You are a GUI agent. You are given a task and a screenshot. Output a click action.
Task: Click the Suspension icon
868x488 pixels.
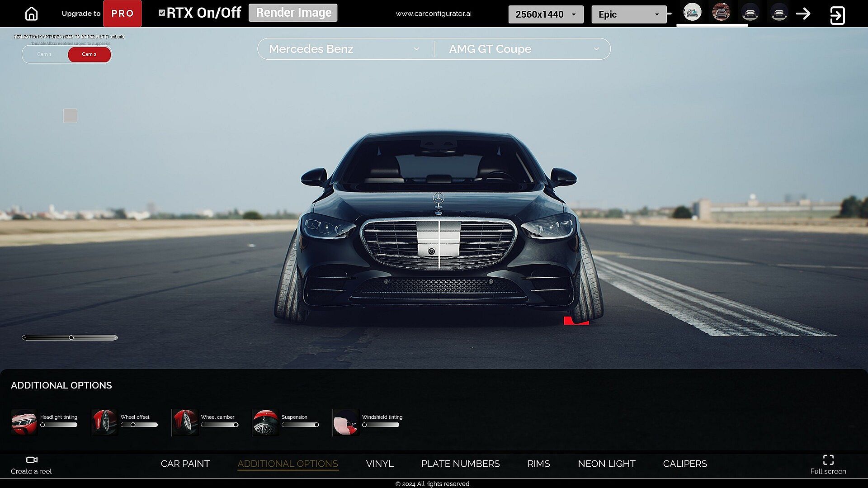(x=265, y=422)
